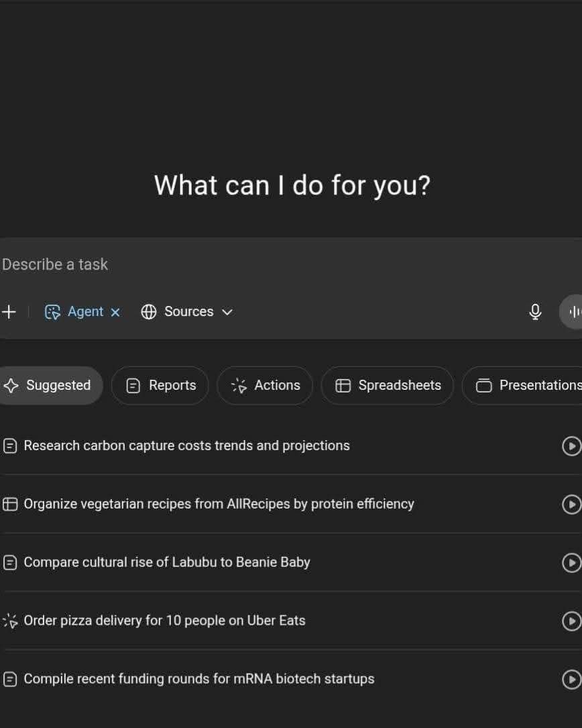Viewport: 582px width, 728px height.
Task: Click the Describe a task field
Action: pyautogui.click(x=291, y=264)
